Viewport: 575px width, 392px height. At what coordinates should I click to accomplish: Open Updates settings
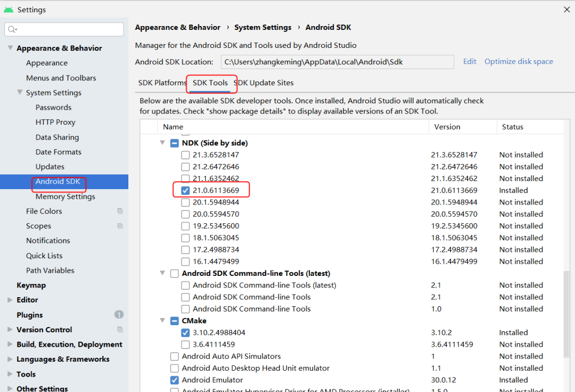point(50,167)
